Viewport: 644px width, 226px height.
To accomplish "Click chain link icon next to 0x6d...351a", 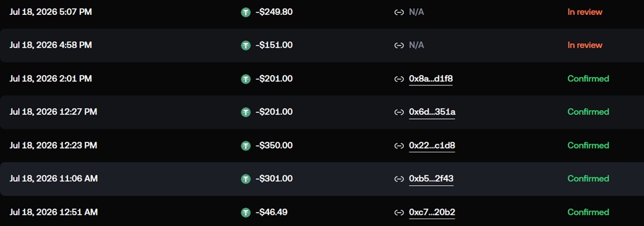I will coord(399,112).
